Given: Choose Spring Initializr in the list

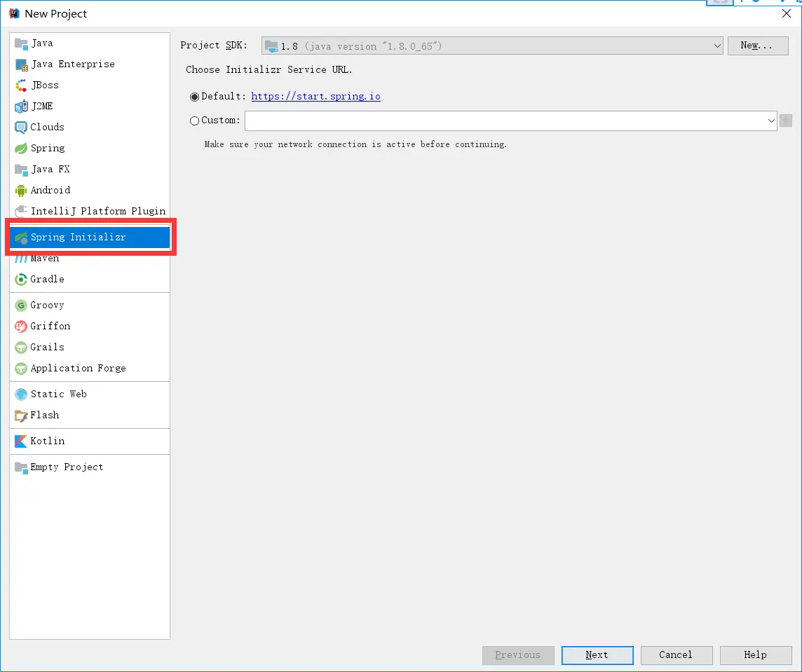Looking at the screenshot, I should click(x=90, y=238).
